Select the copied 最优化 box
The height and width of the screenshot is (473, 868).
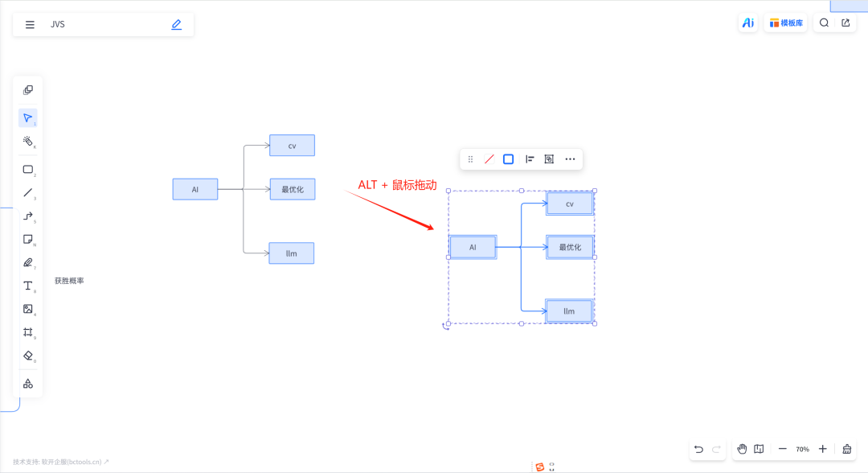[x=570, y=247]
